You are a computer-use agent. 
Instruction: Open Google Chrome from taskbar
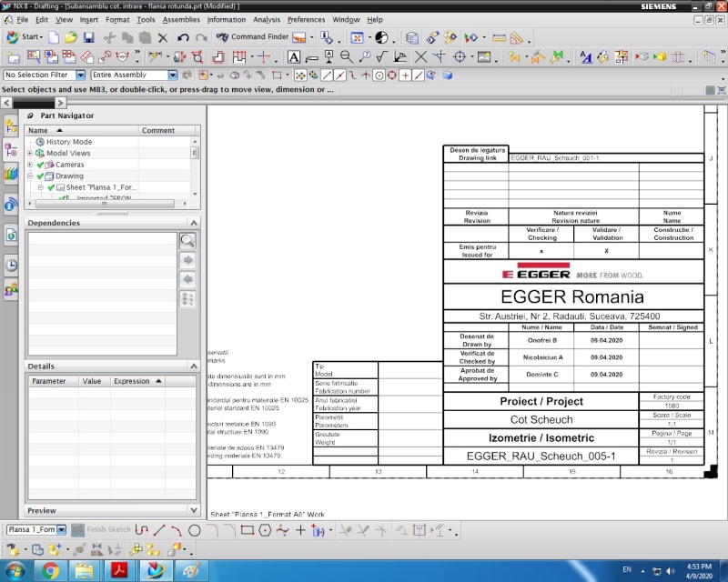coord(50,570)
